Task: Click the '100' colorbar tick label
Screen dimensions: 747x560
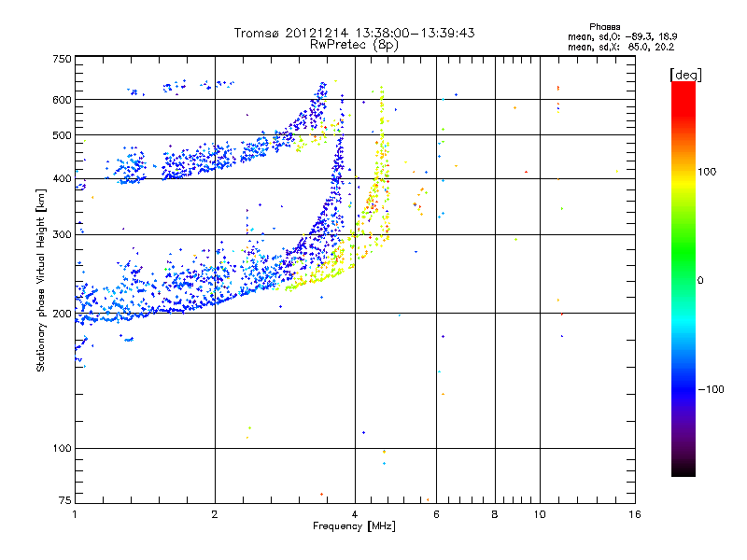Action: pos(707,172)
